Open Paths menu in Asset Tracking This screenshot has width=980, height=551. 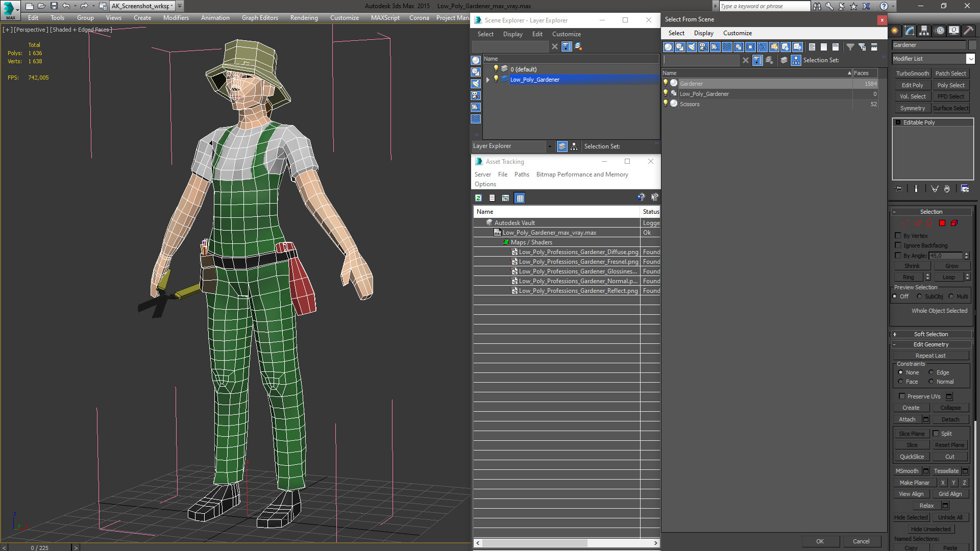pos(522,174)
